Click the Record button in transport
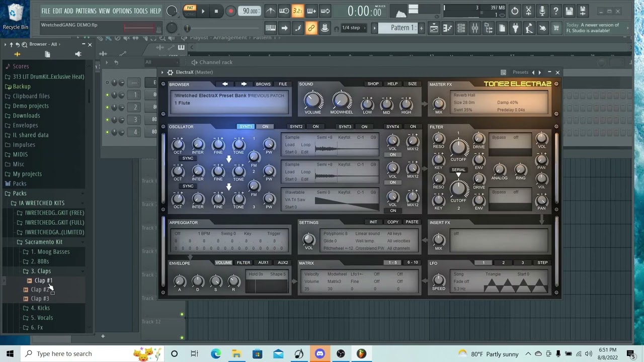Screen dimensions: 644x362 pos(230,11)
